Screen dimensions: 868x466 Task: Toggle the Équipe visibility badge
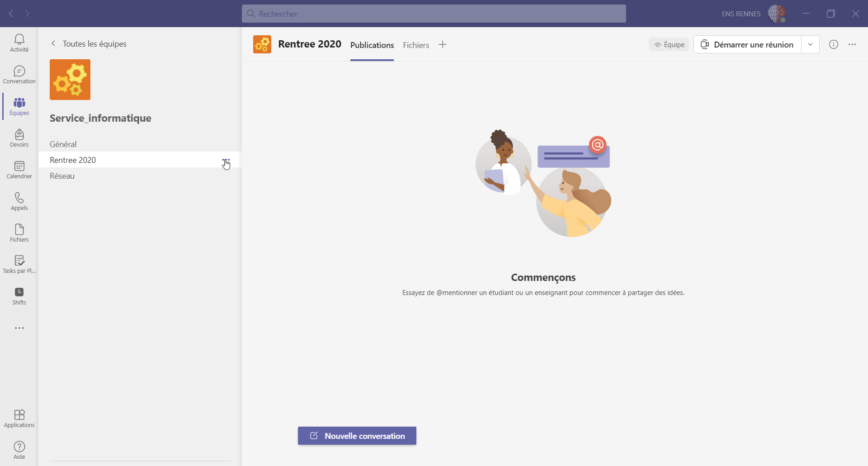pos(669,44)
